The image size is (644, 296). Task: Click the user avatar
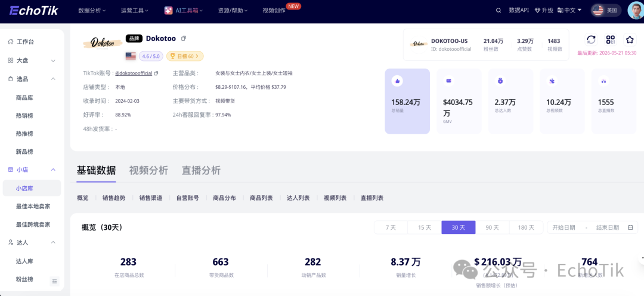(636, 11)
